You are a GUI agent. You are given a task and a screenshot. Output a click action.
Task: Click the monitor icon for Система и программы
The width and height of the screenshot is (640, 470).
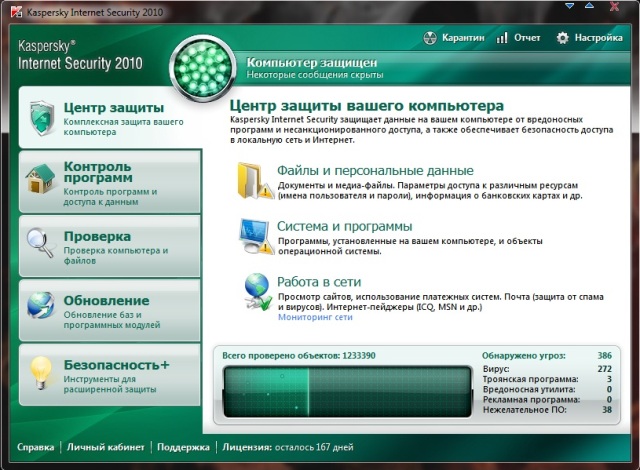pyautogui.click(x=256, y=236)
